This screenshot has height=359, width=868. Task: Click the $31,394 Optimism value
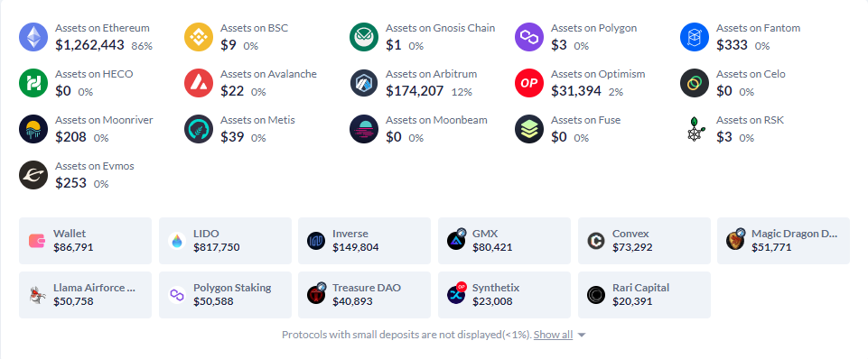click(575, 91)
